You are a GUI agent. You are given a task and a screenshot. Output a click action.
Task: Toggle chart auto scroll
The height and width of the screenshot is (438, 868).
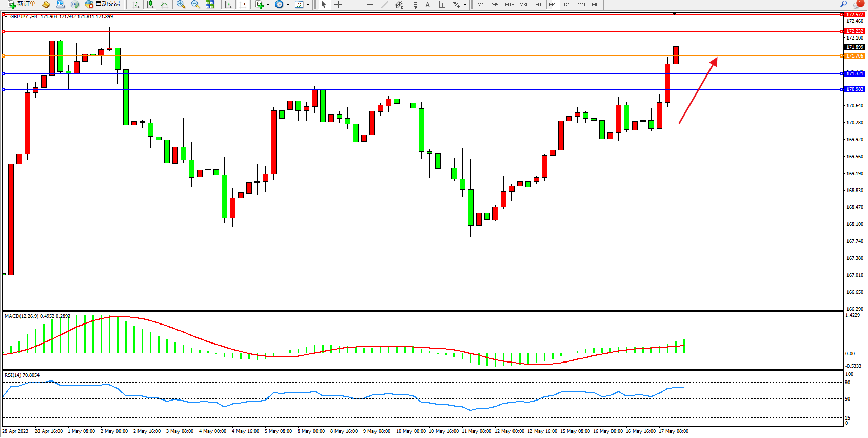228,4
